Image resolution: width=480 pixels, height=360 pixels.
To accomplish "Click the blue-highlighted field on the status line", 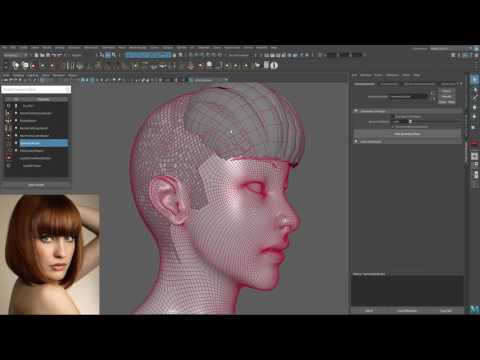I will tap(148, 55).
